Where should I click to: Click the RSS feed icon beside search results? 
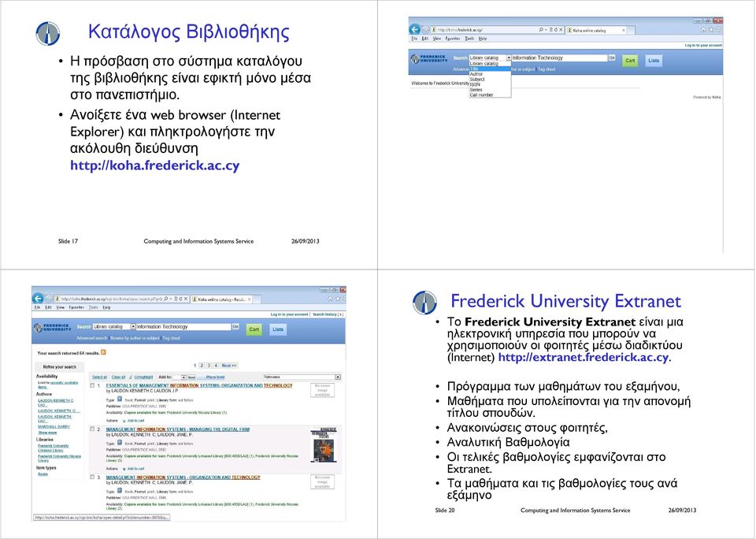[x=103, y=352]
